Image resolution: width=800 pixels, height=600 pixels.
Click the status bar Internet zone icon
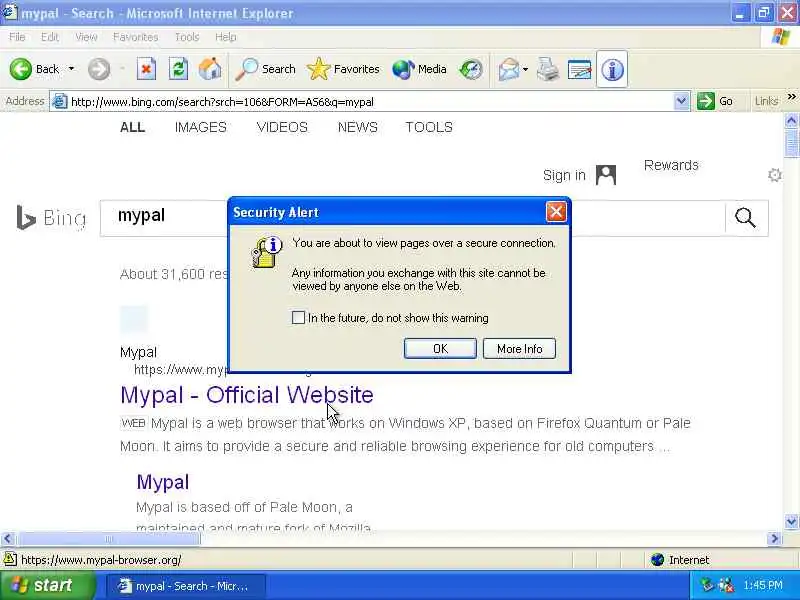[x=658, y=560]
